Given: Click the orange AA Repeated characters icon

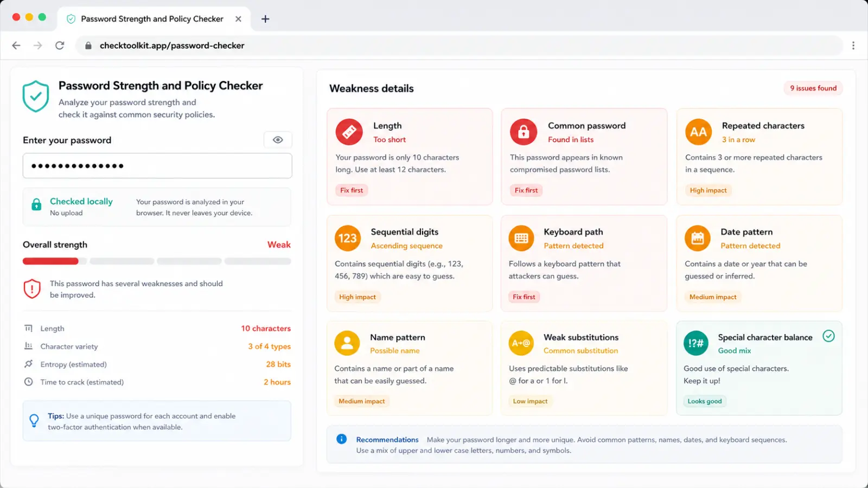Looking at the screenshot, I should click(x=699, y=132).
